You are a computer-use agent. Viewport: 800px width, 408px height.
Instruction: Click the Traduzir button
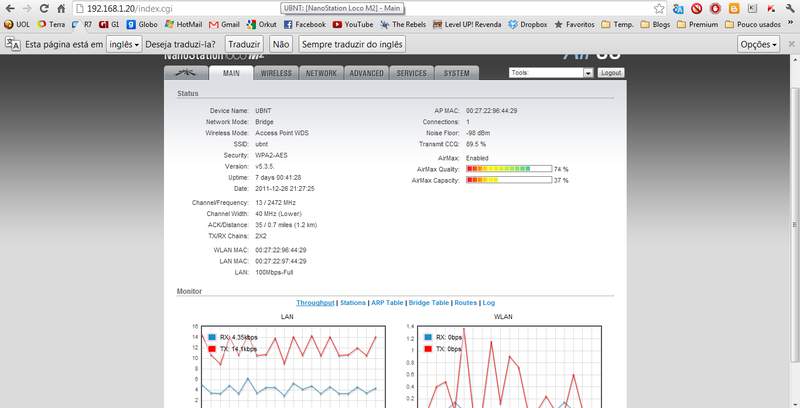244,44
